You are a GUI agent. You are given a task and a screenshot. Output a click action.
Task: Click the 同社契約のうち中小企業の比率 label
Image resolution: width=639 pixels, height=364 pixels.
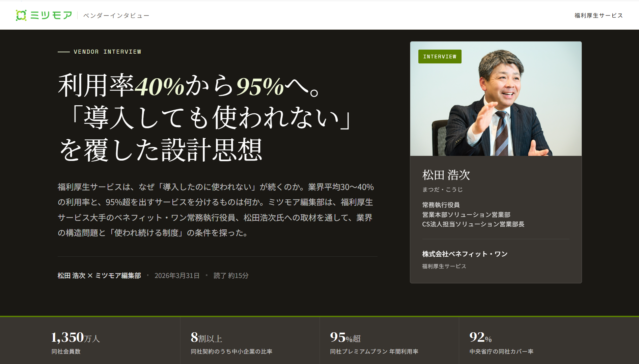point(231,352)
